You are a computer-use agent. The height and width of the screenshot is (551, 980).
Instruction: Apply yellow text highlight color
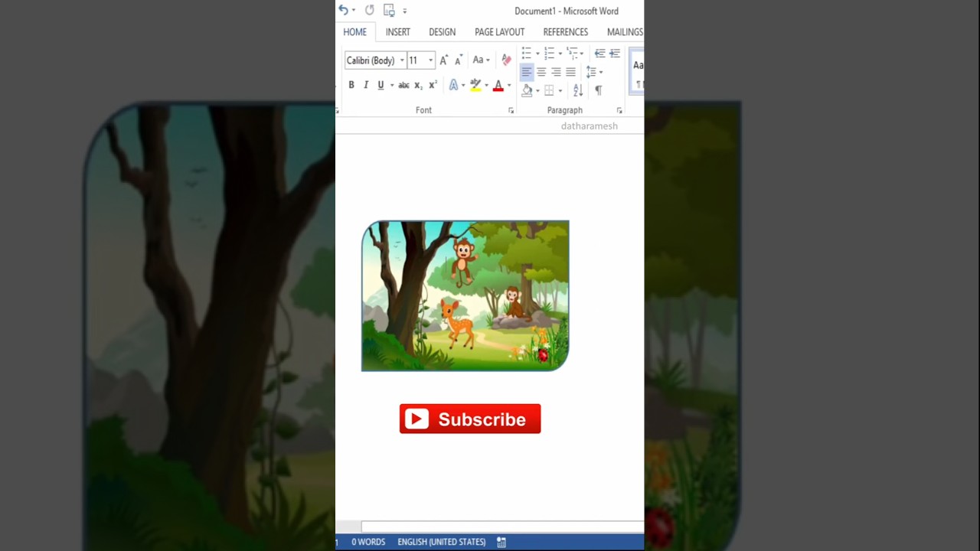475,85
